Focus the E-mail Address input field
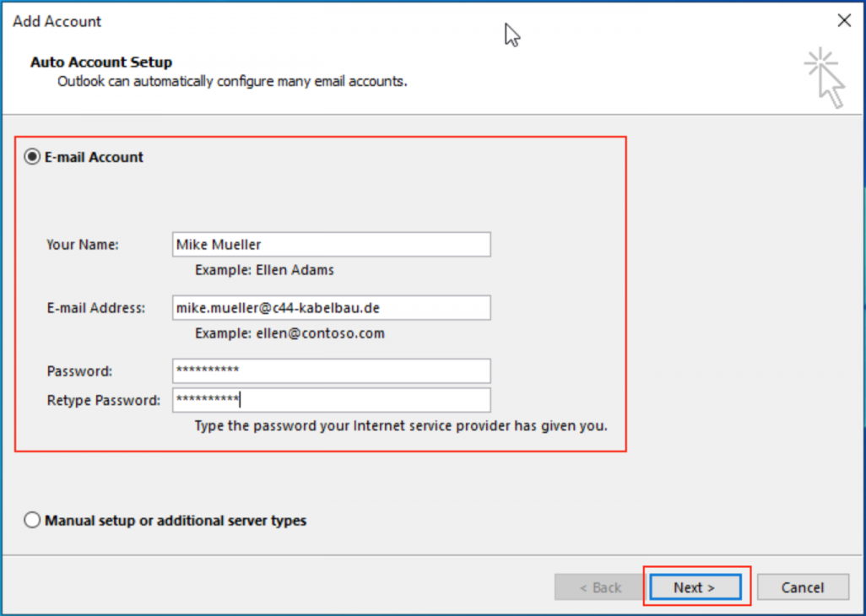 [x=331, y=308]
